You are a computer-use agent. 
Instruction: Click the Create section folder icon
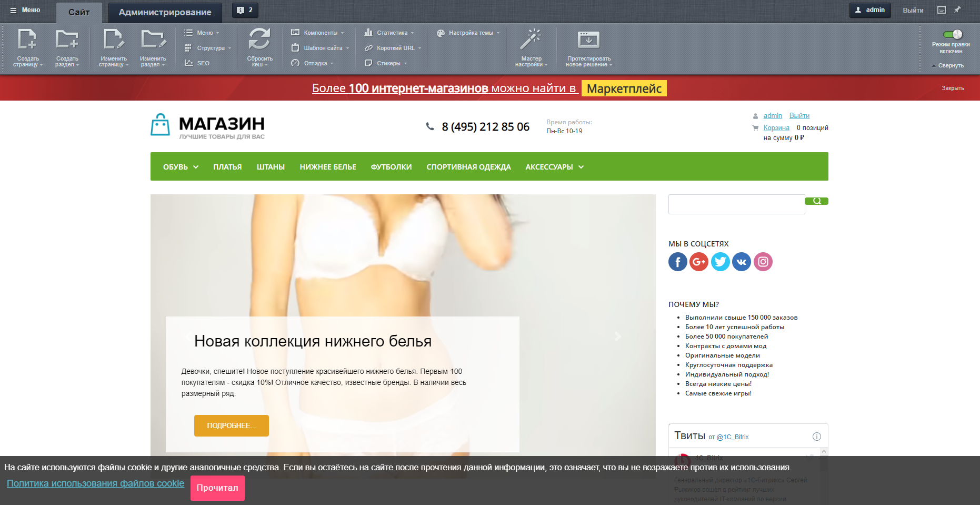click(x=67, y=40)
